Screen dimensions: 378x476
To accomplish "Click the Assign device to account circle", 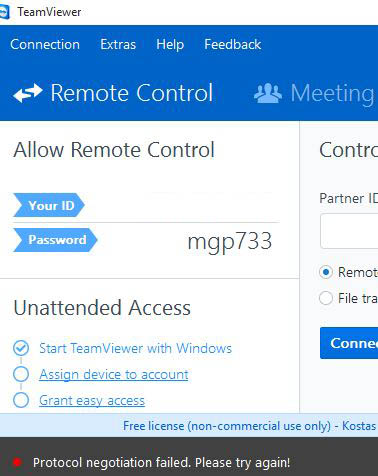I will point(21,374).
